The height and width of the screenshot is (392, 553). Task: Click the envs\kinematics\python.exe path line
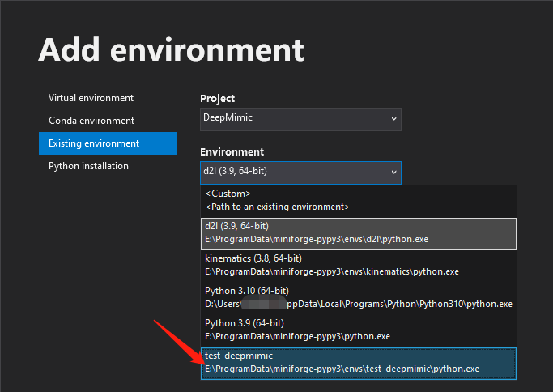332,271
